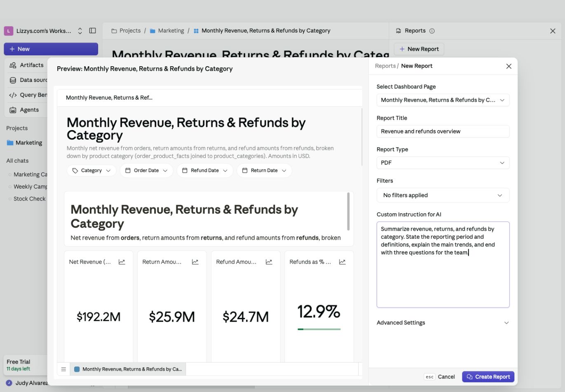Close the Reports side panel
The height and width of the screenshot is (392, 565).
553,31
